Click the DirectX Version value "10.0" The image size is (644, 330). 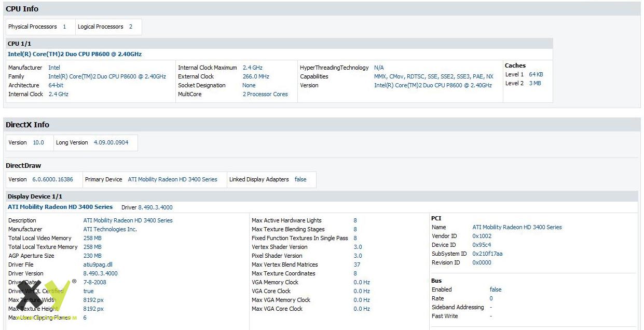[38, 142]
